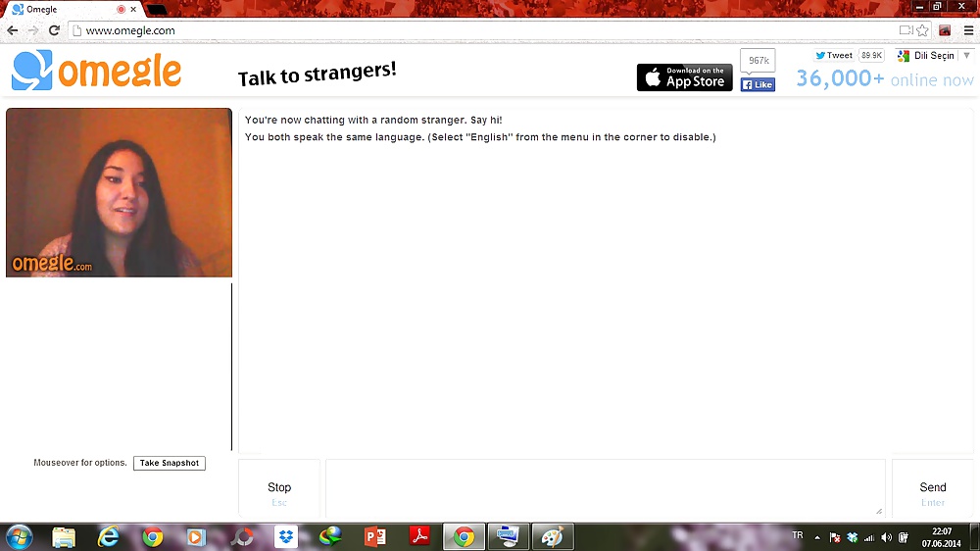Click the Take Snapshot button
This screenshot has width=980, height=551.
click(170, 463)
